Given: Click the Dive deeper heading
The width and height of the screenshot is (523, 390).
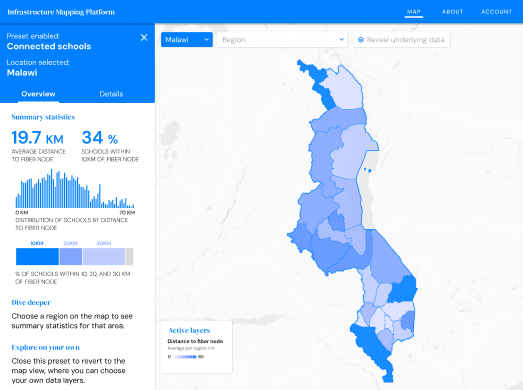Looking at the screenshot, I should pos(31,303).
